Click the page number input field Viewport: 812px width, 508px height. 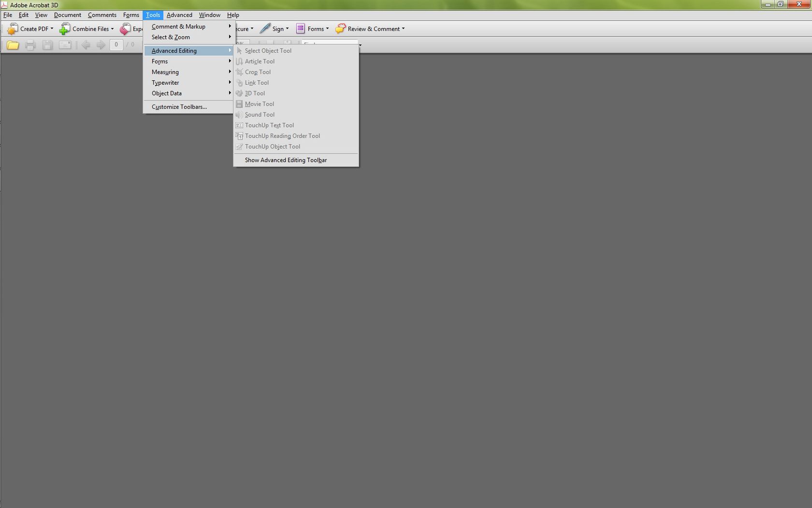116,45
